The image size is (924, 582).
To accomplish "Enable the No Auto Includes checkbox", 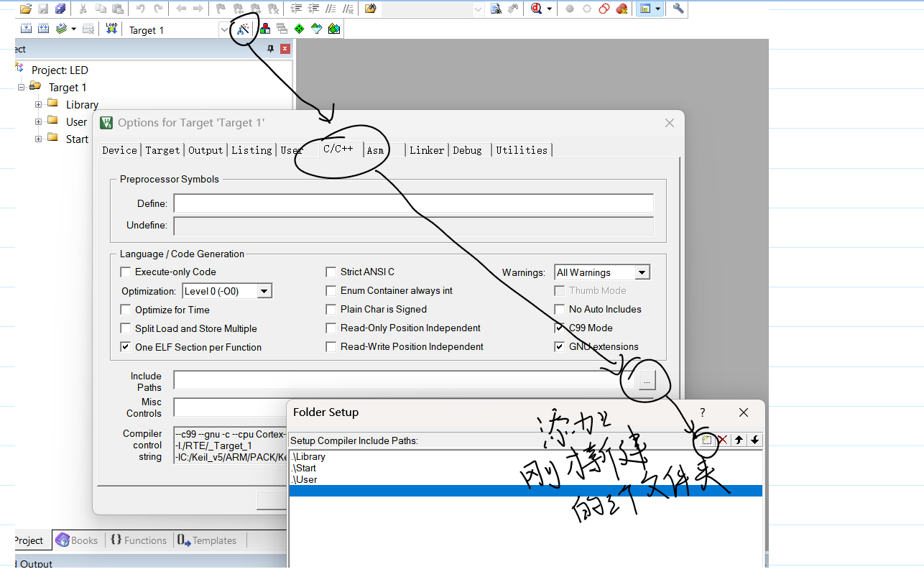I will pyautogui.click(x=560, y=310).
